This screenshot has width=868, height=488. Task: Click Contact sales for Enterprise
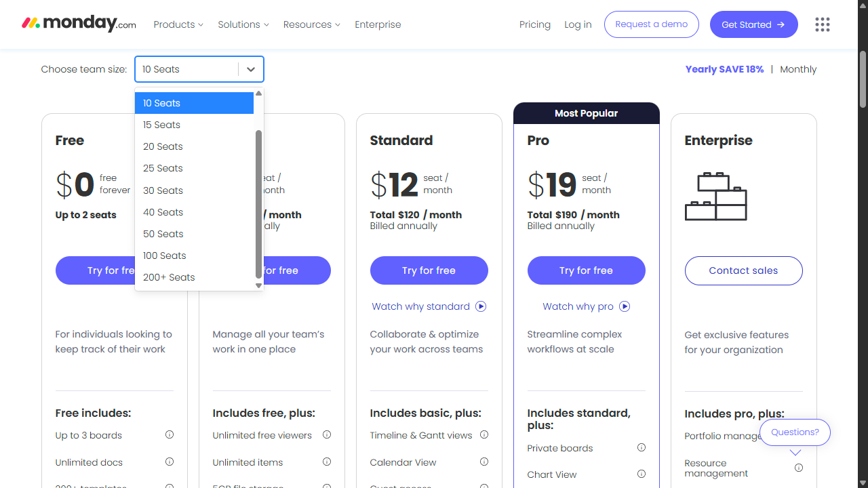click(743, 270)
